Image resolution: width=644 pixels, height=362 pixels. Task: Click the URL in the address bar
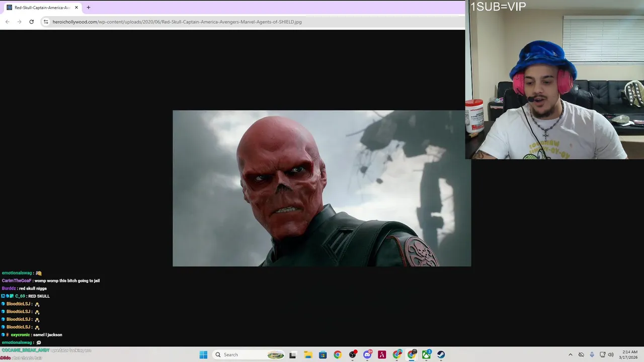click(x=177, y=22)
